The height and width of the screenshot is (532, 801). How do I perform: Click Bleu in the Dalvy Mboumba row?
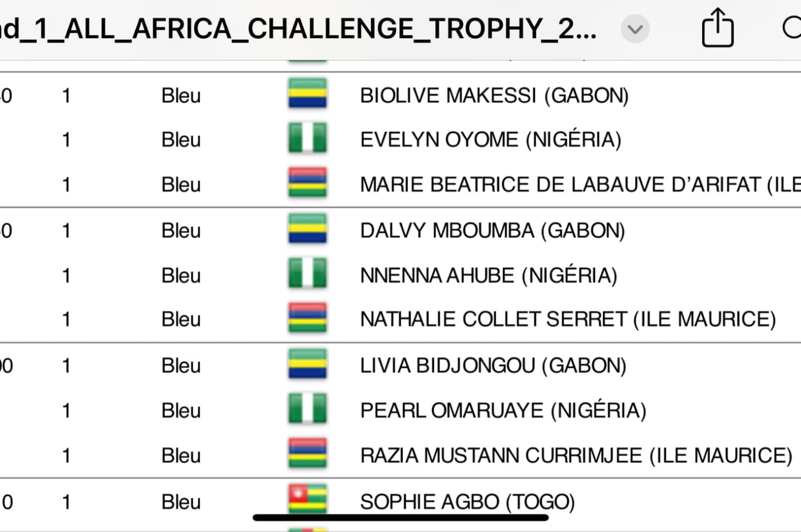pyautogui.click(x=181, y=230)
